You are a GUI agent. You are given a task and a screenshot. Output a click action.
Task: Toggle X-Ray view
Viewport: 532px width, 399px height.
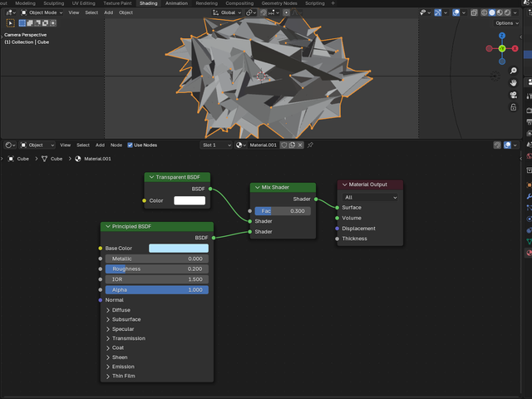point(474,12)
